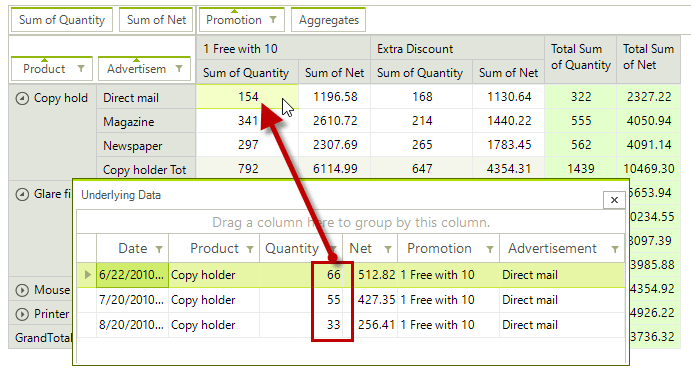Select the Newspaper row header
The height and width of the screenshot is (374, 691).
[146, 145]
